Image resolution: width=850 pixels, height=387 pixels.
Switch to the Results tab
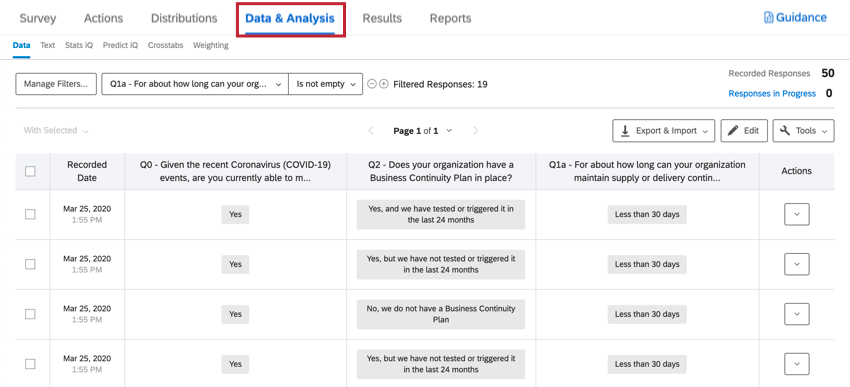point(382,18)
